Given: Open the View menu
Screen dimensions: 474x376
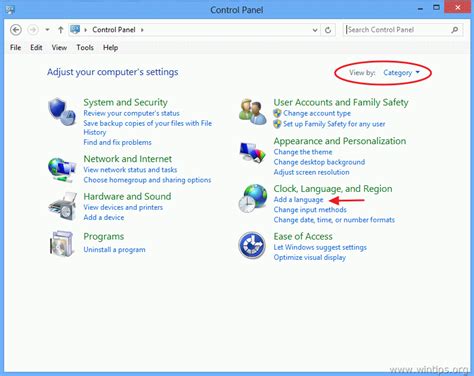Looking at the screenshot, I should pyautogui.click(x=59, y=48).
